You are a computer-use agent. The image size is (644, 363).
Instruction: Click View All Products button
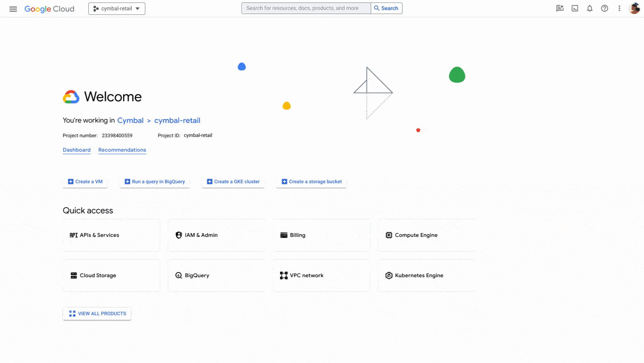pos(97,313)
